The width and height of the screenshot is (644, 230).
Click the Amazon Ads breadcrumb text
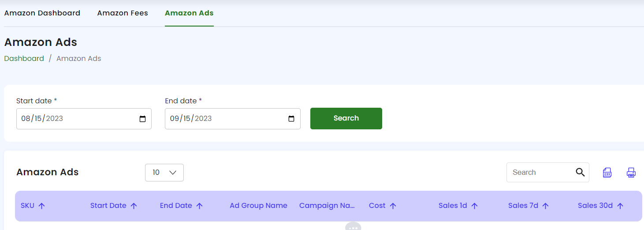(x=79, y=58)
